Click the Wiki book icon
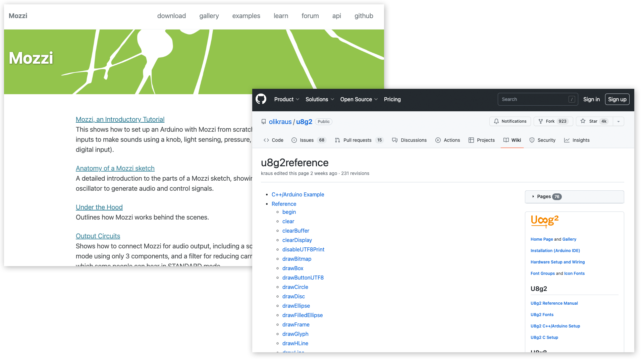 [x=506, y=140]
